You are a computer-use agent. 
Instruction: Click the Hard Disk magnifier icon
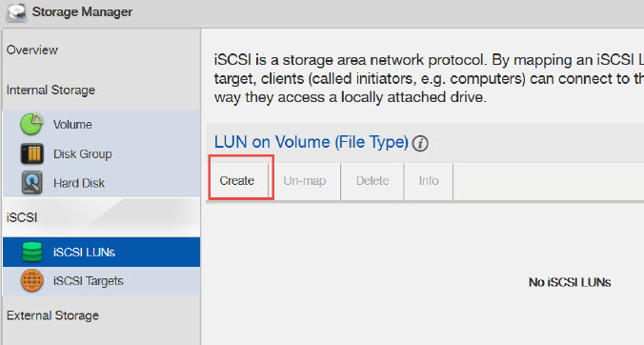coord(32,183)
